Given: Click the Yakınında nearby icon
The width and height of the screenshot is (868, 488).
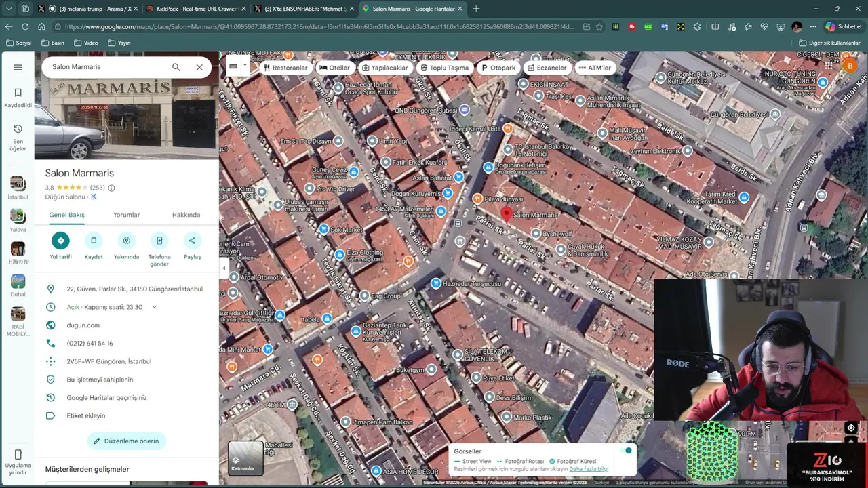Looking at the screenshot, I should point(126,241).
